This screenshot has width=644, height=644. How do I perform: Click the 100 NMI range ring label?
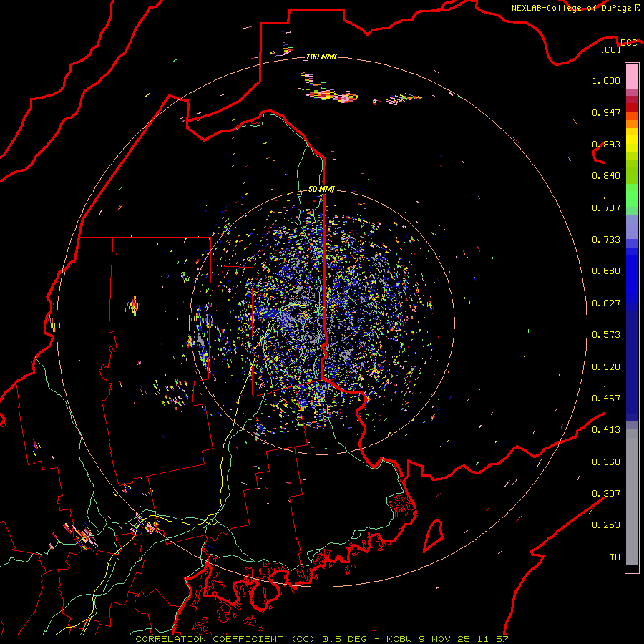[321, 57]
